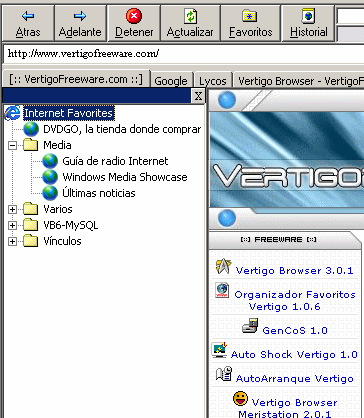The height and width of the screenshot is (418, 364).
Task: Open the Organizador Favoritos Vertigo 1.0.6 link
Action: [295, 300]
